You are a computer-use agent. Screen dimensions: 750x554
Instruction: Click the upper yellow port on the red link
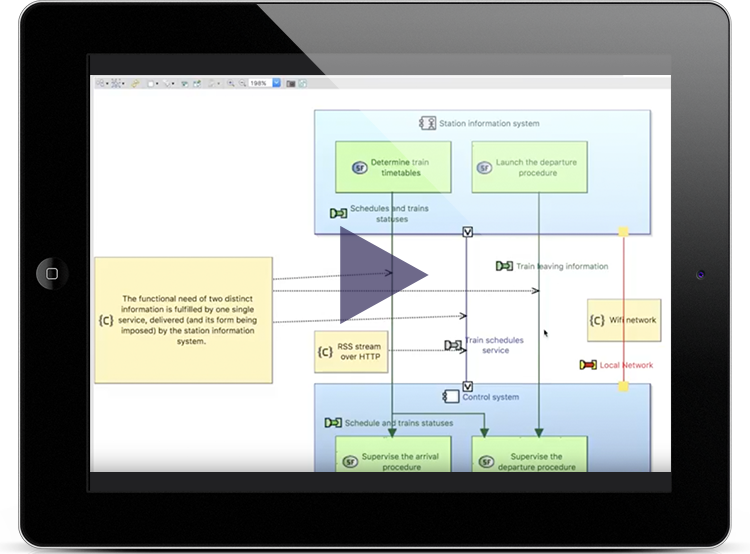point(623,232)
